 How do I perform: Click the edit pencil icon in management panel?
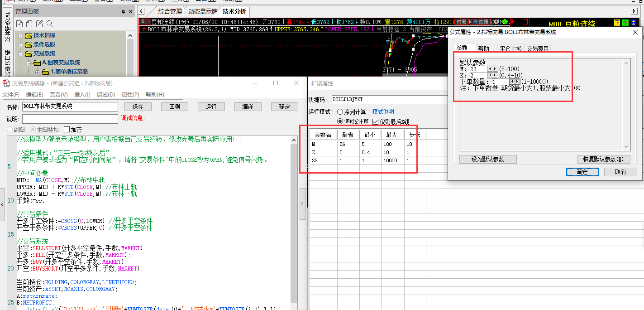(40, 24)
